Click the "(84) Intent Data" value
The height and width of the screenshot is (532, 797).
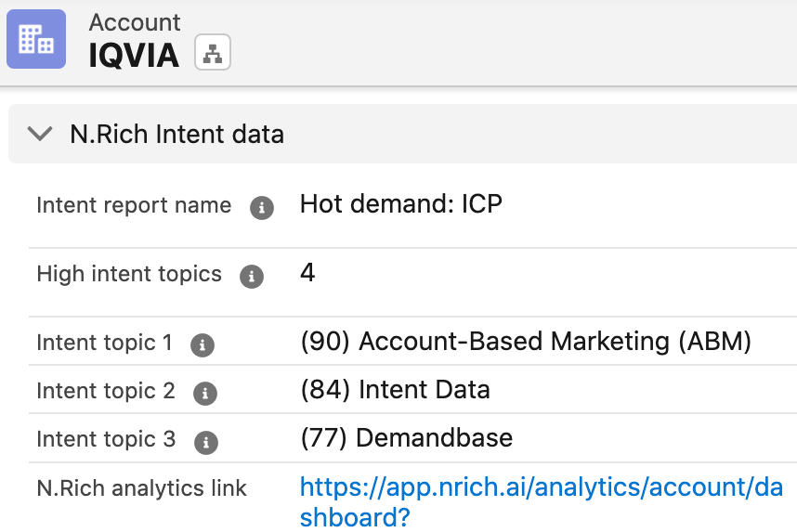click(x=395, y=390)
